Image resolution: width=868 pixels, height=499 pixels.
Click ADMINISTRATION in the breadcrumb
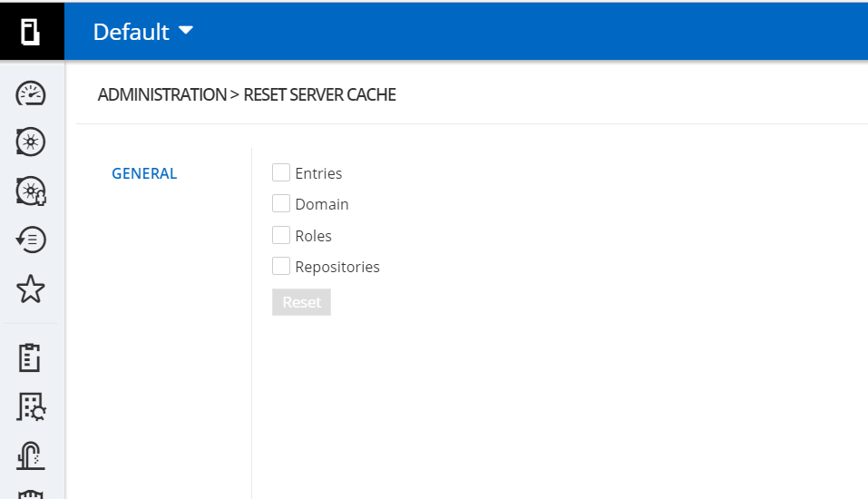click(161, 94)
